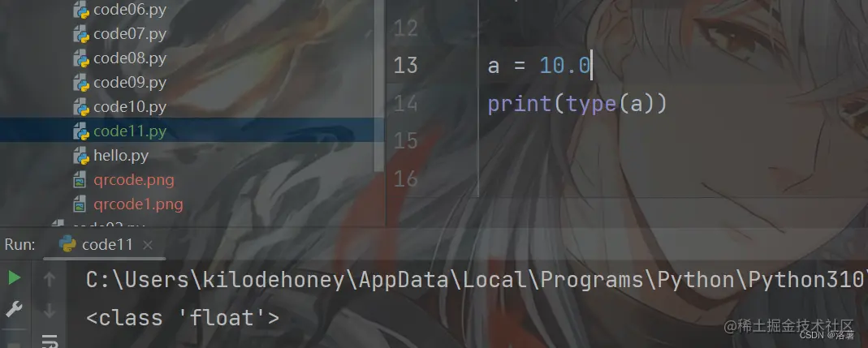Toggle soft-wrap icon in Run toolbar
The height and width of the screenshot is (348, 868).
tap(50, 340)
